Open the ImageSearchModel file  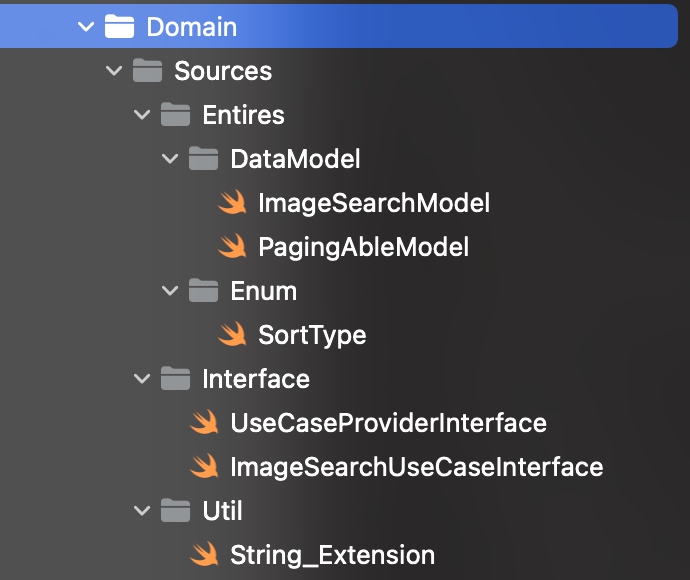click(x=374, y=203)
